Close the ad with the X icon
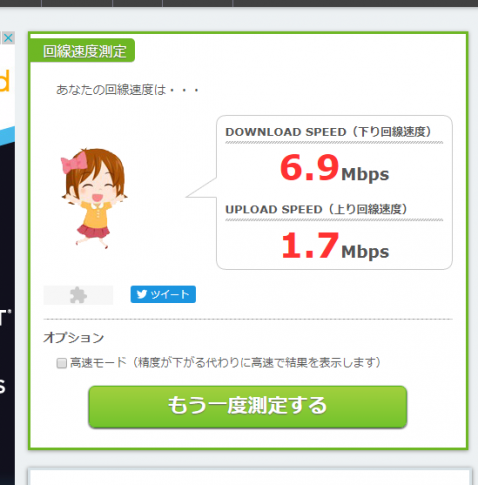 (8, 38)
